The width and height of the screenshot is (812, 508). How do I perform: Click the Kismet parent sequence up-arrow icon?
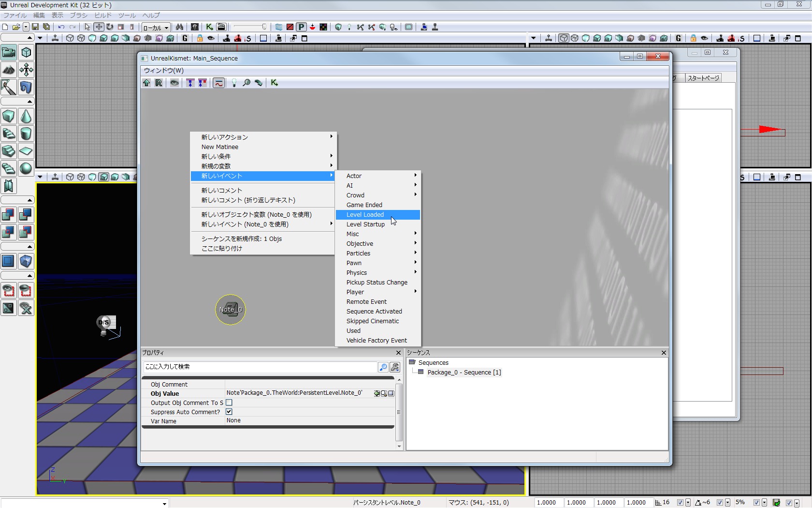[146, 83]
